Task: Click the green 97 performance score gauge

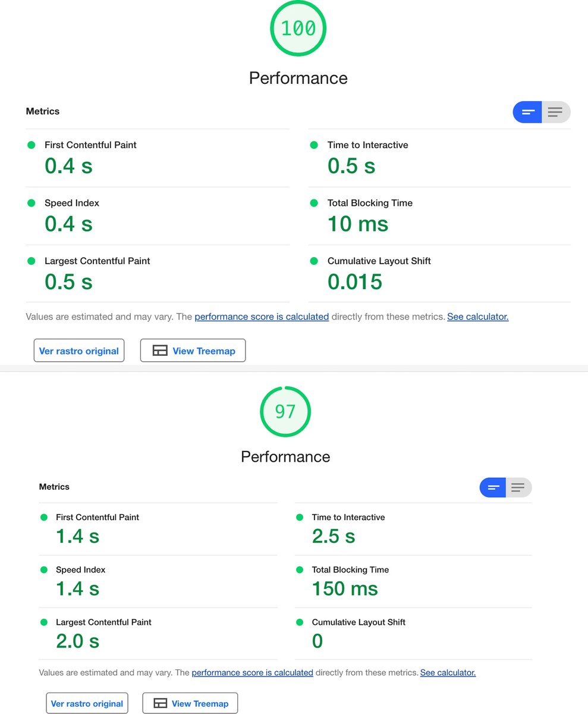Action: coord(285,411)
